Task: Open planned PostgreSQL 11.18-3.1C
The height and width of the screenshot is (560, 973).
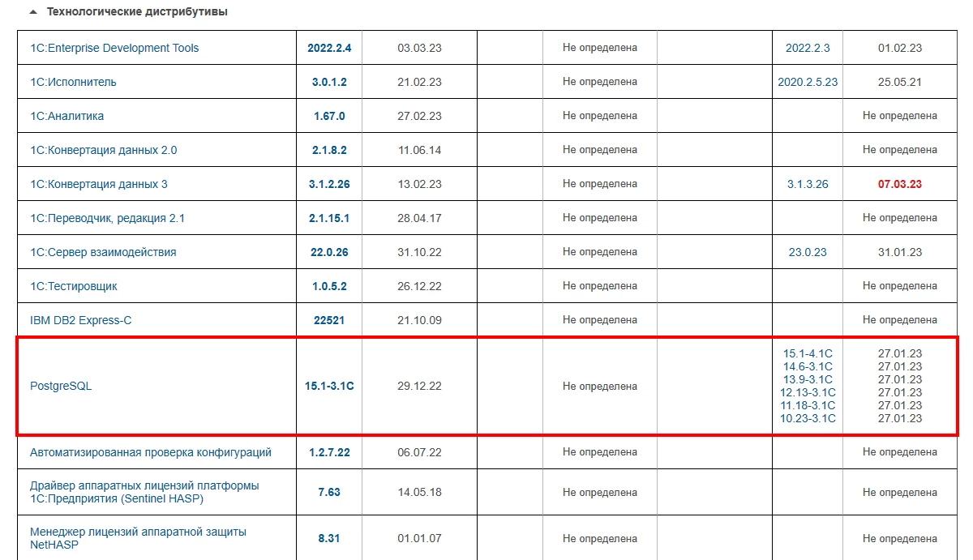Action: pos(808,405)
